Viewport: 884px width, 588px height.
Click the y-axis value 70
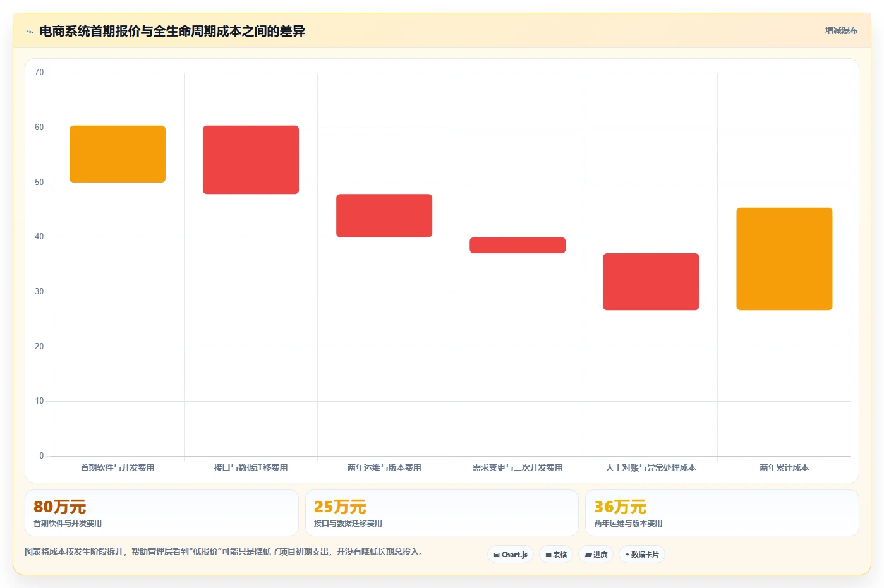(x=39, y=73)
